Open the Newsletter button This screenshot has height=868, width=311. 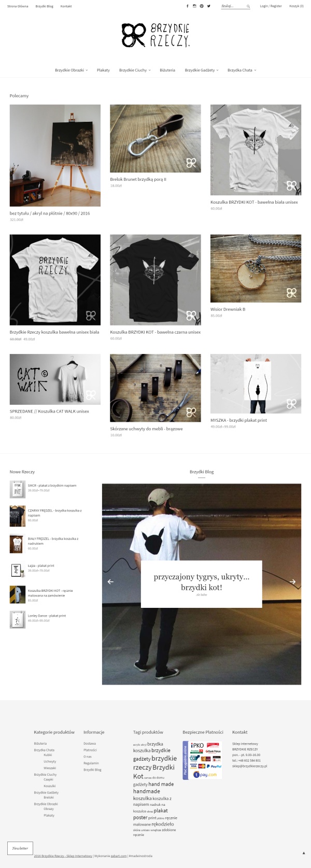click(x=20, y=848)
